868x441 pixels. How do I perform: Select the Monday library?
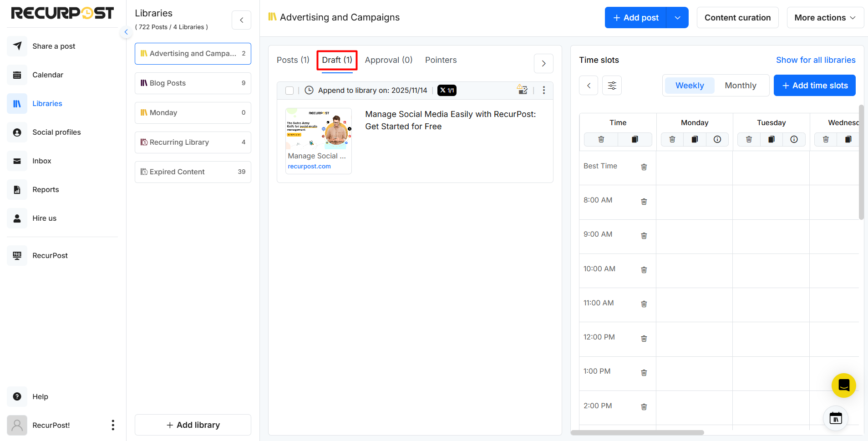pos(193,113)
